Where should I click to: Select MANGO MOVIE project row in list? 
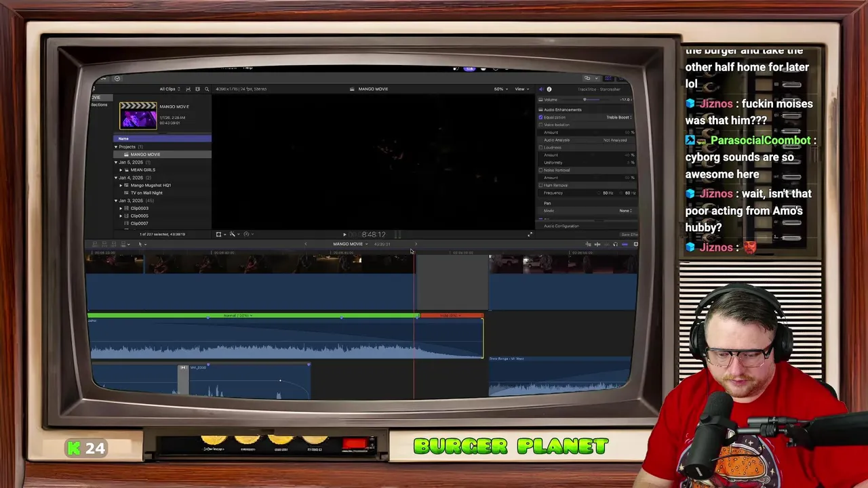pyautogui.click(x=162, y=155)
